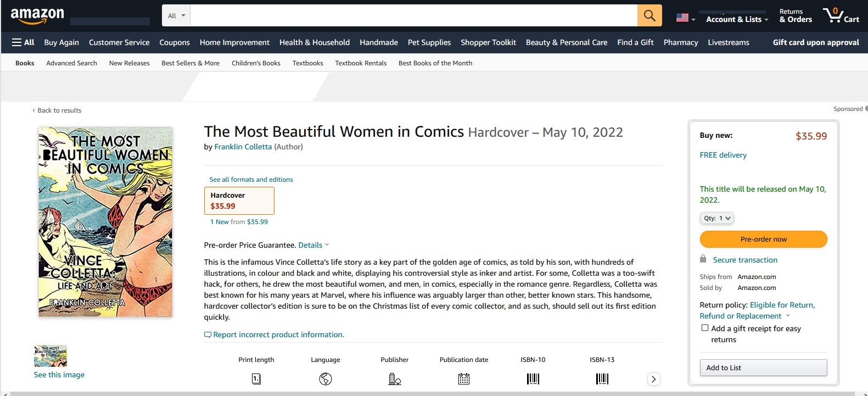
Task: Click the ISBN-10 barcode icon
Action: point(533,378)
